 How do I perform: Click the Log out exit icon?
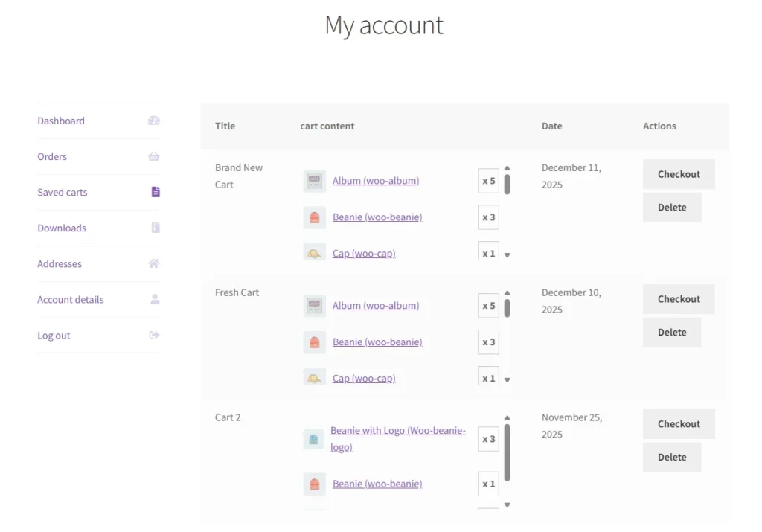153,335
